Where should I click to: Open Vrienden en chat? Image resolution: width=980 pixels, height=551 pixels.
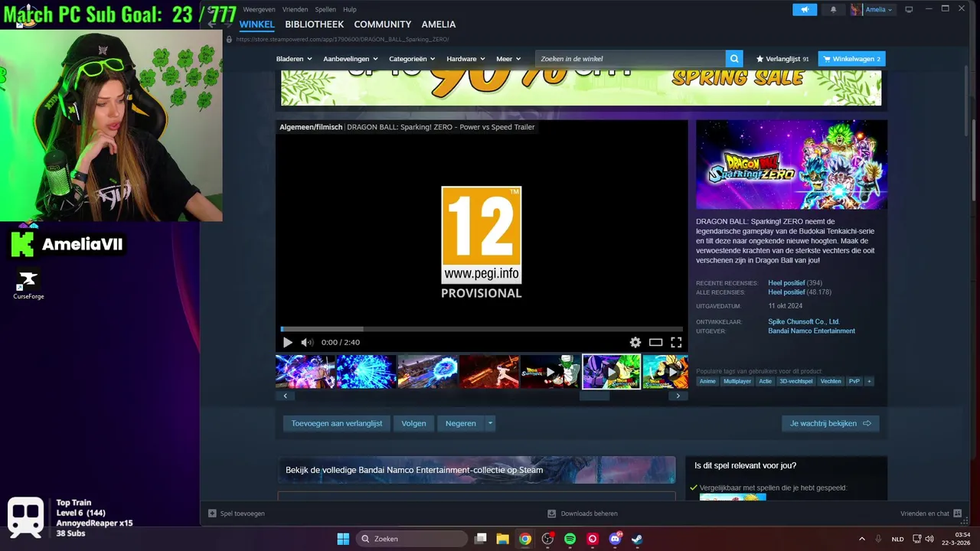pos(931,514)
